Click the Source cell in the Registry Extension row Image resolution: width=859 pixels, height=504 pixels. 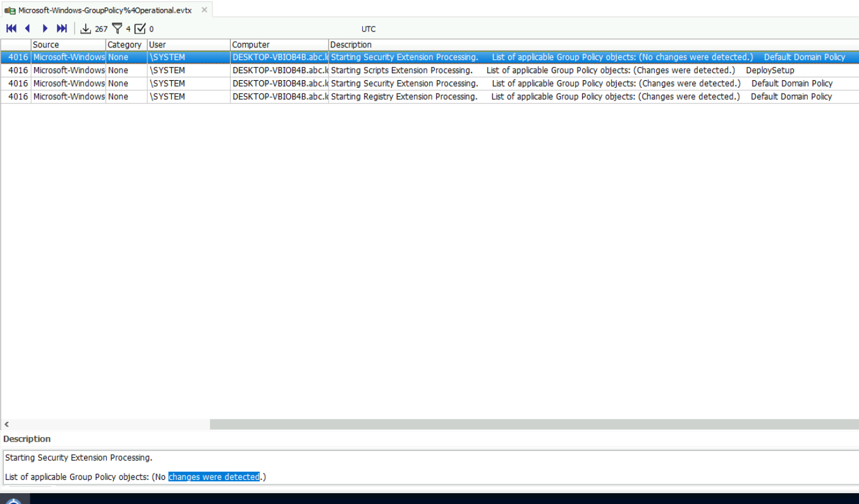68,97
